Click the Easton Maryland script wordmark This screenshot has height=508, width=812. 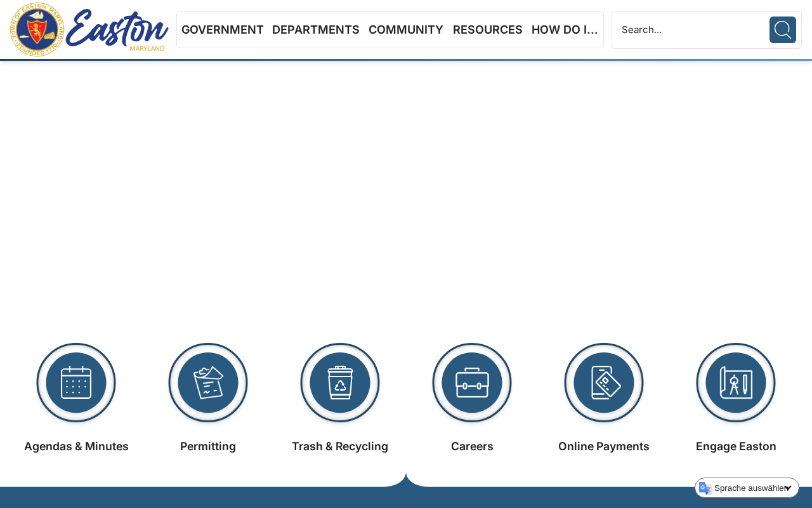117,30
